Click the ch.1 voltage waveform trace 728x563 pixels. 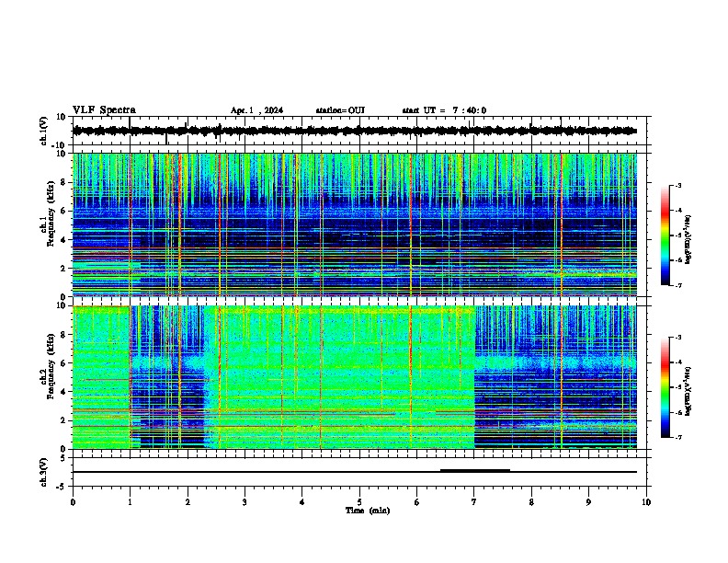click(355, 131)
